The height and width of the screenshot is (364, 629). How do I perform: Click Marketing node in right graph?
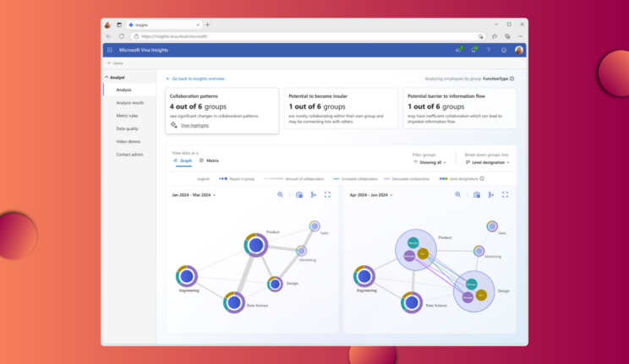(479, 251)
